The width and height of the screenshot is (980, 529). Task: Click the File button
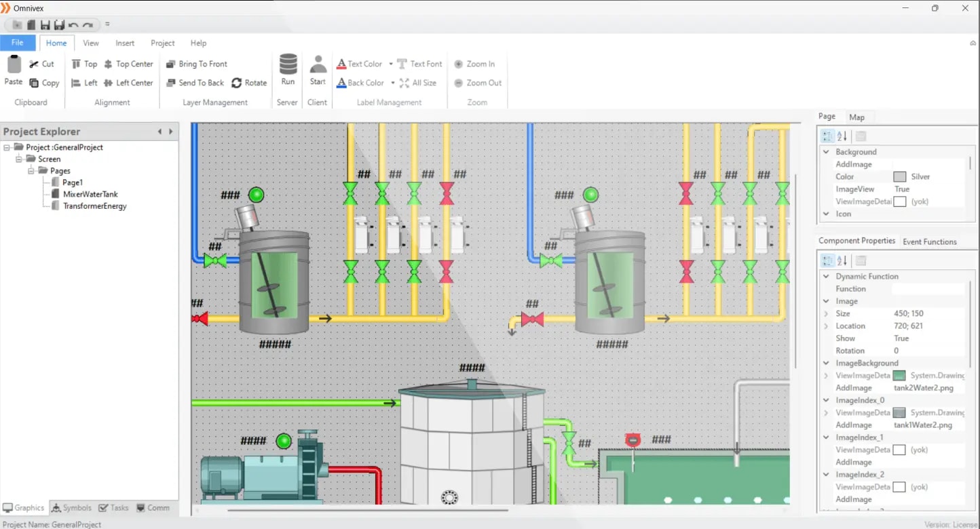click(18, 43)
